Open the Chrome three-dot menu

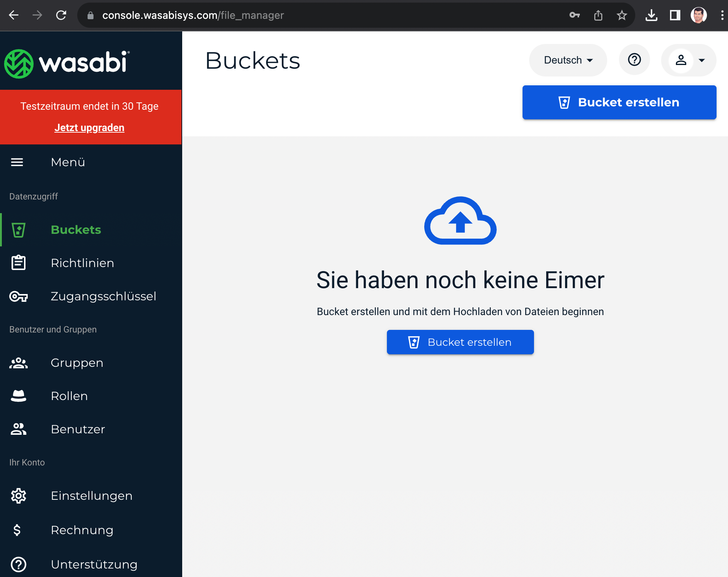(x=722, y=15)
